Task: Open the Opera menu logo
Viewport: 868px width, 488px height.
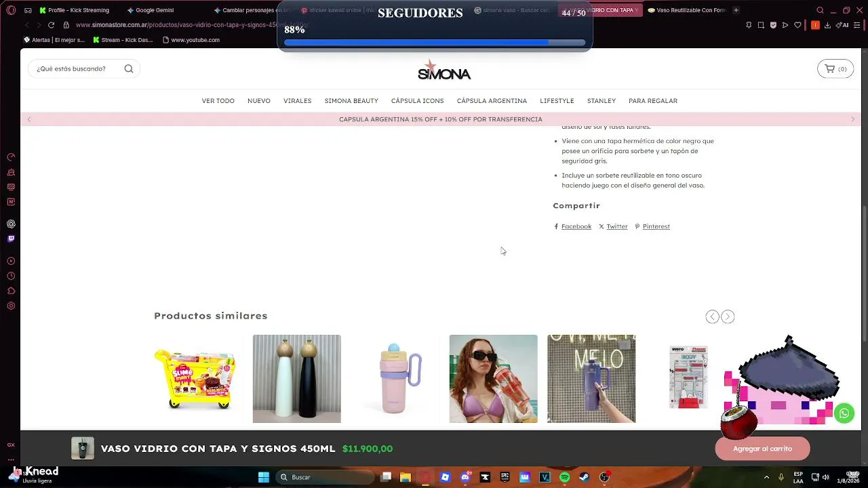Action: click(x=10, y=10)
